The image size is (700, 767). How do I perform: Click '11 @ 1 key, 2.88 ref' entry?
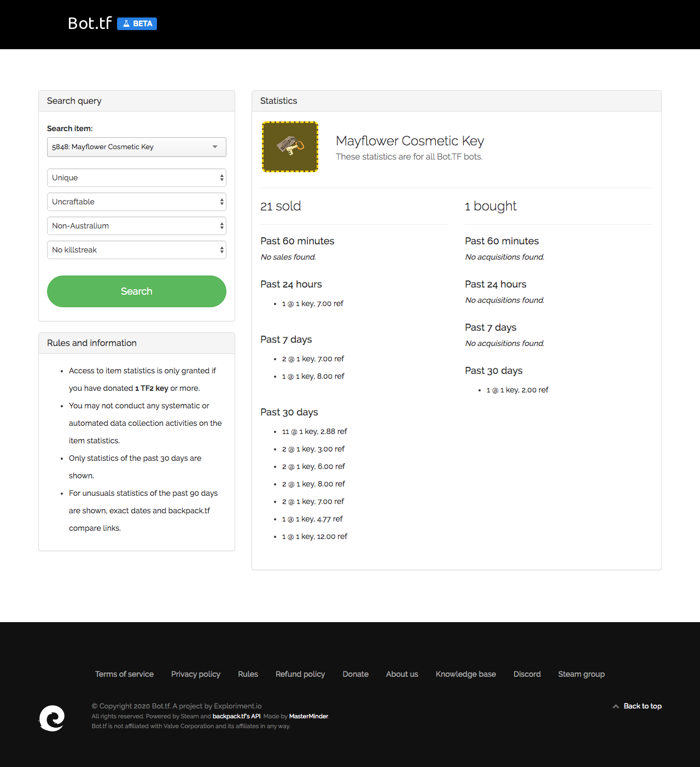314,431
